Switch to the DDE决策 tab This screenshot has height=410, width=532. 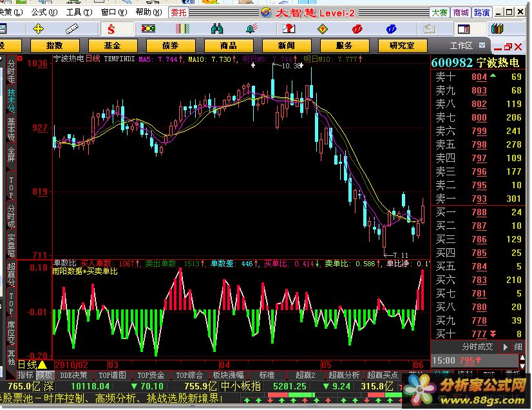click(x=74, y=375)
